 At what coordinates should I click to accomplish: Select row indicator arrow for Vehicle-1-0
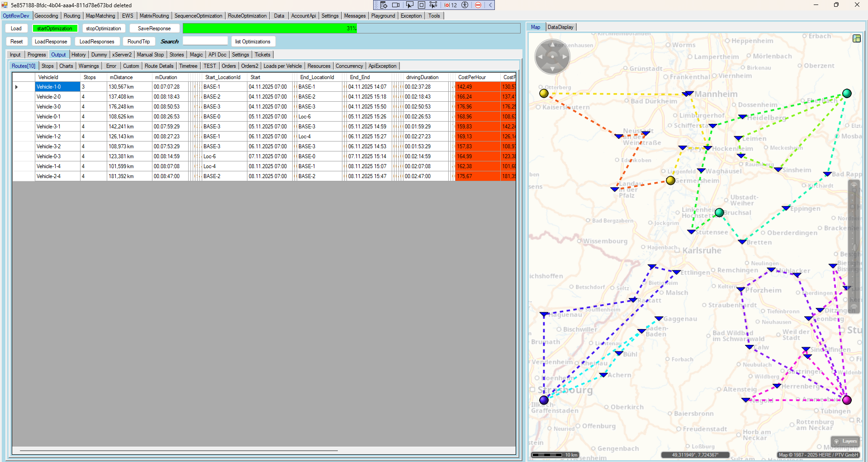coord(17,87)
